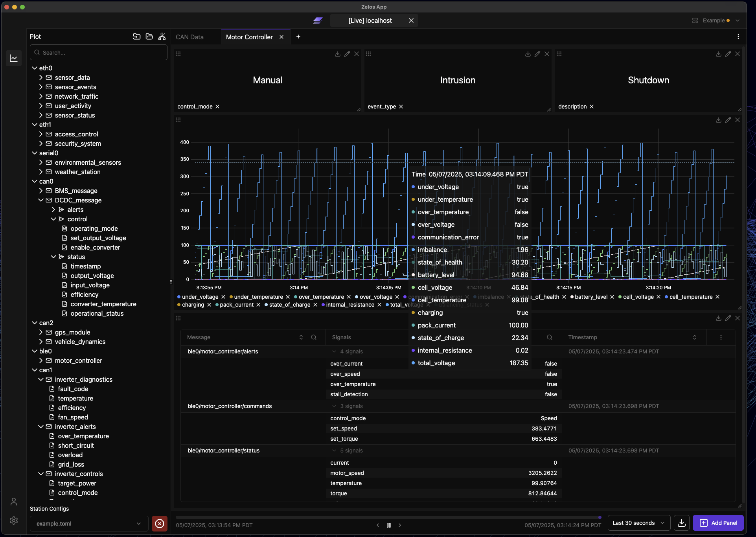
Task: Remove over_temperature signal from chart legend
Action: (349, 297)
